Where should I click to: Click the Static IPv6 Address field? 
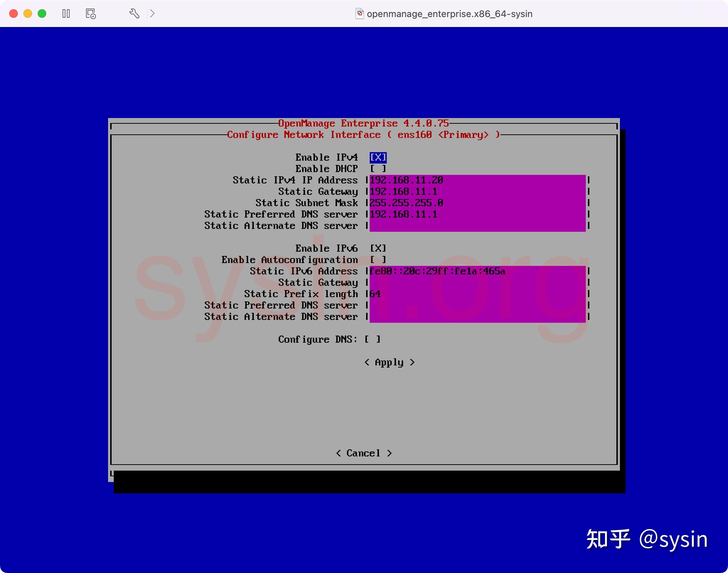(477, 271)
